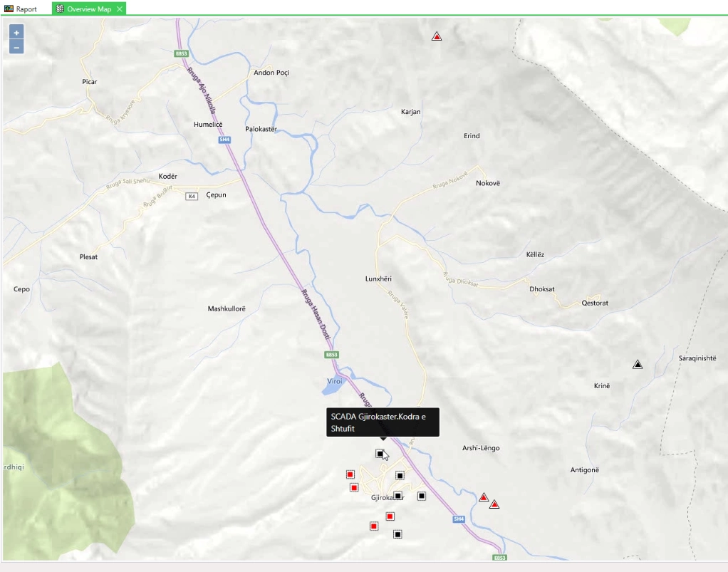Select the red triangle marker north of Karjan
The width and height of the screenshot is (728, 572).
coord(437,36)
